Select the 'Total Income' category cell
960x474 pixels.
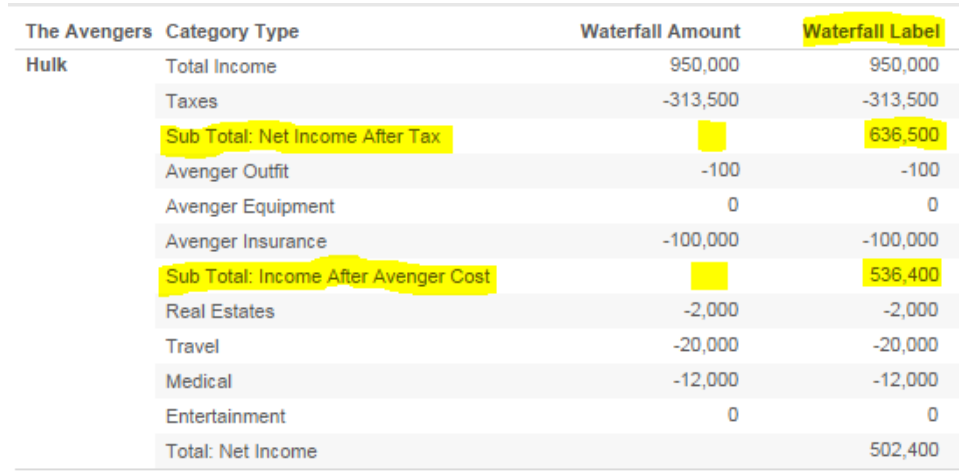[221, 66]
